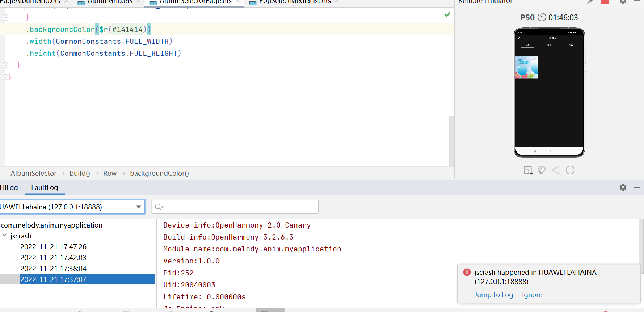
Task: Stop the emulator with the red square
Action: (605, 1)
